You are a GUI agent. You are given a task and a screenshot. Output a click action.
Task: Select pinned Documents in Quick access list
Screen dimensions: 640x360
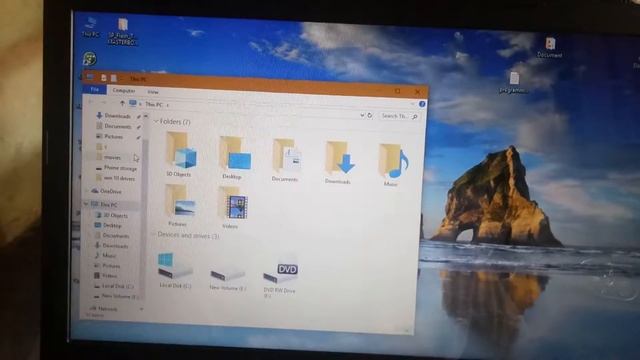[x=118, y=126]
